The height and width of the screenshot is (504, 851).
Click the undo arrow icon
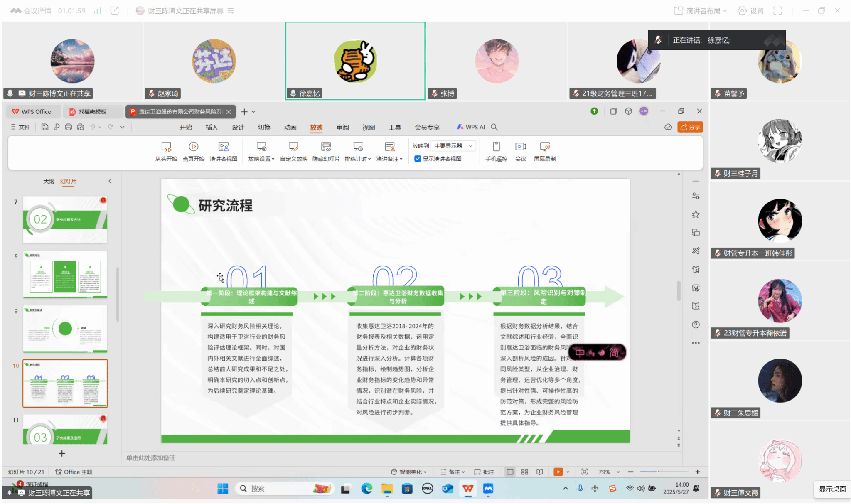(93, 127)
